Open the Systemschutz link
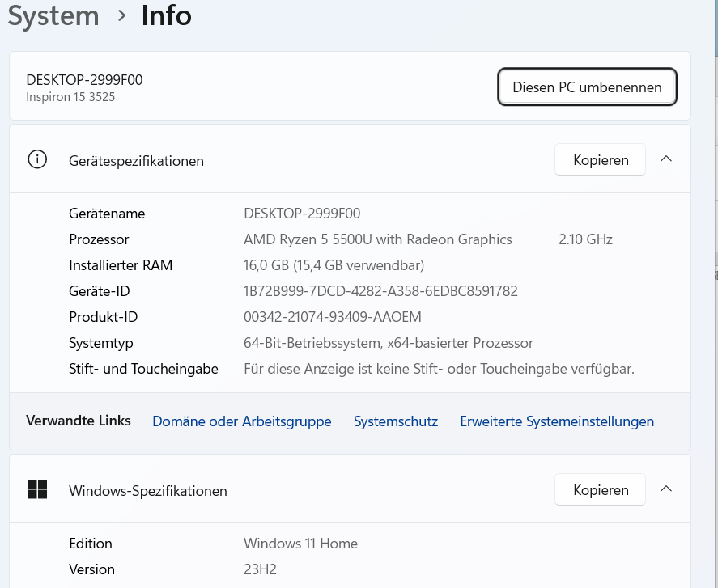This screenshot has height=588, width=718. click(x=396, y=421)
